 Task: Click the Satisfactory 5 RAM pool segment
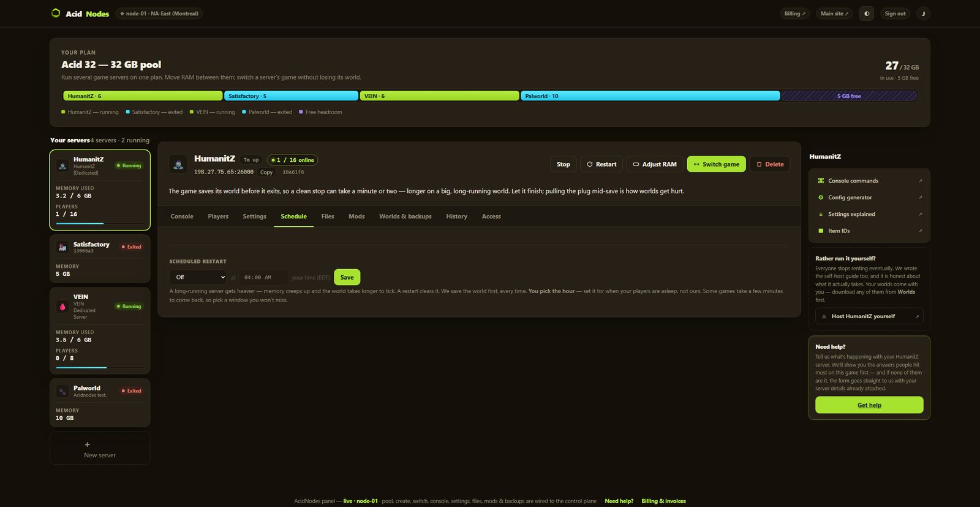(291, 96)
